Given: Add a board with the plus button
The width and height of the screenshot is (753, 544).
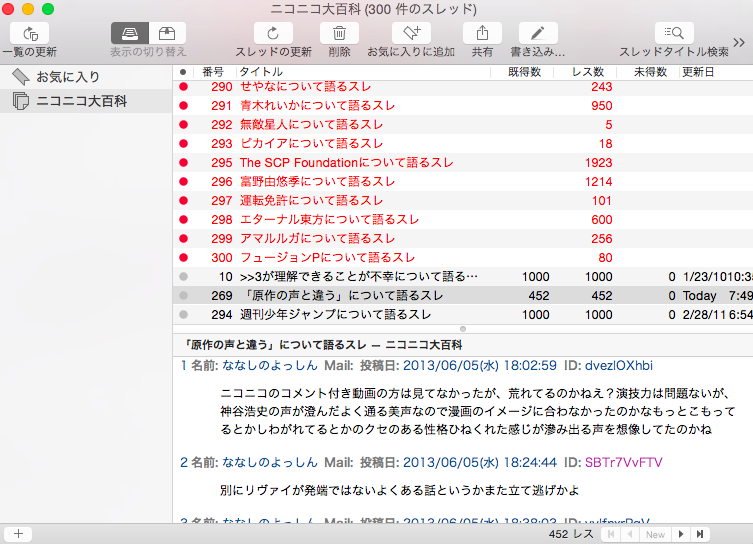Looking at the screenshot, I should pos(18,534).
